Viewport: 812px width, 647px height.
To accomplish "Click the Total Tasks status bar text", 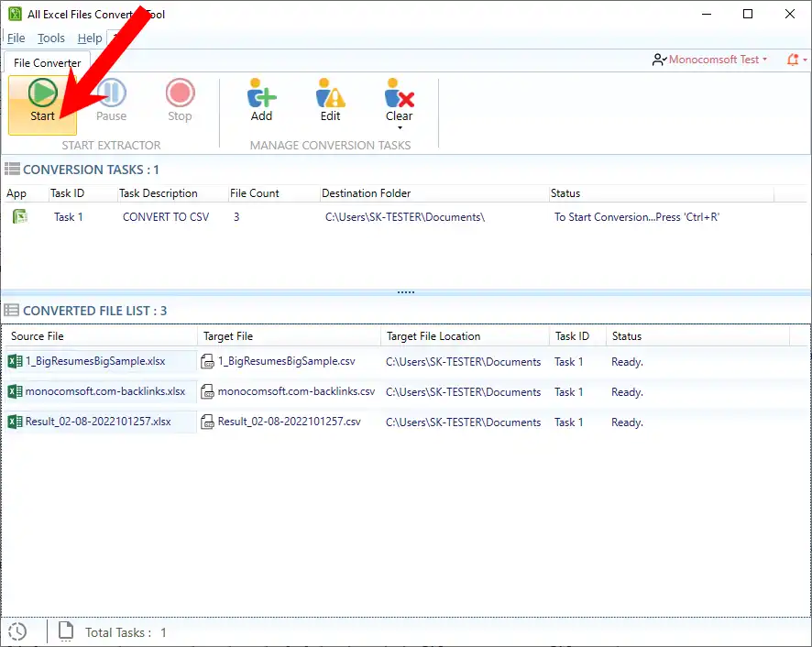I will 126,632.
